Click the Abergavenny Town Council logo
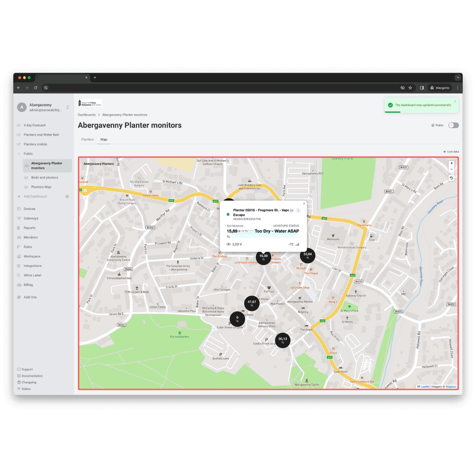 click(89, 103)
